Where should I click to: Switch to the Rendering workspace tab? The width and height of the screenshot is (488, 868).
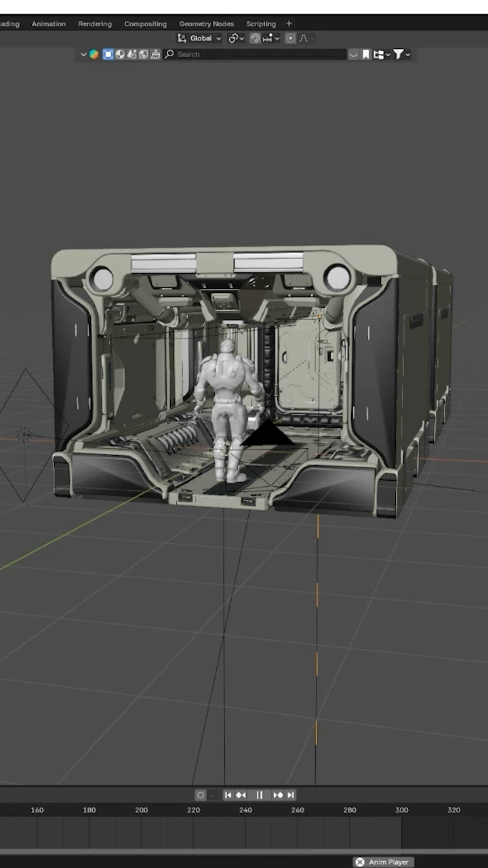point(95,24)
